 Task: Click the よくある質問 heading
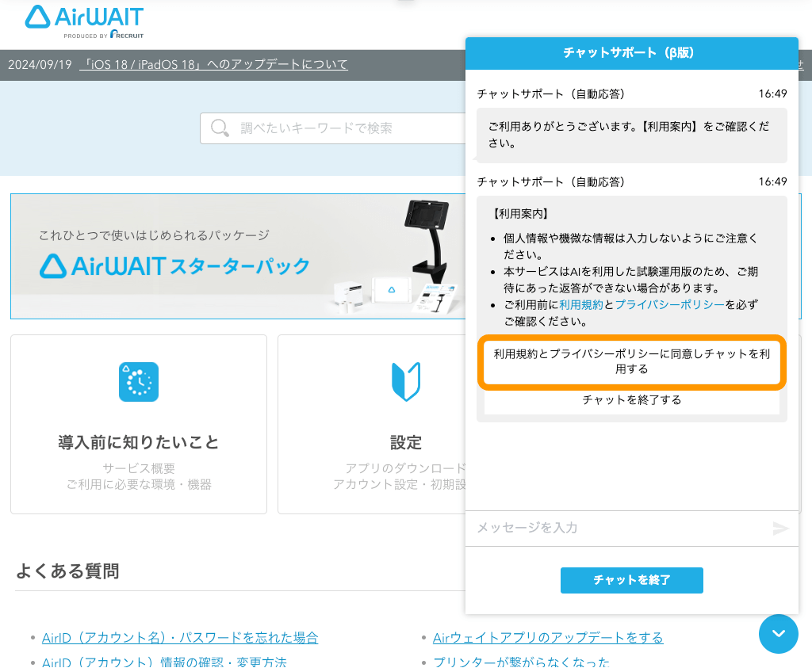pyautogui.click(x=68, y=571)
